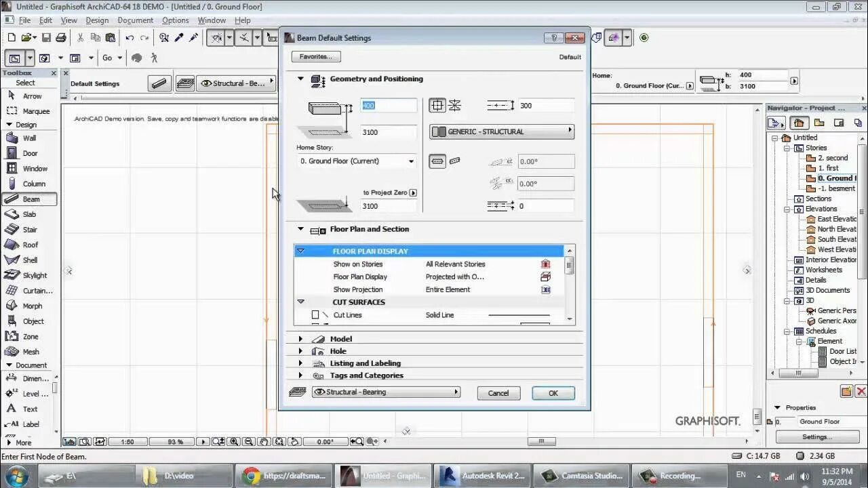This screenshot has height=488, width=868.
Task: Click Settings... button in Properties panel
Action: [817, 437]
